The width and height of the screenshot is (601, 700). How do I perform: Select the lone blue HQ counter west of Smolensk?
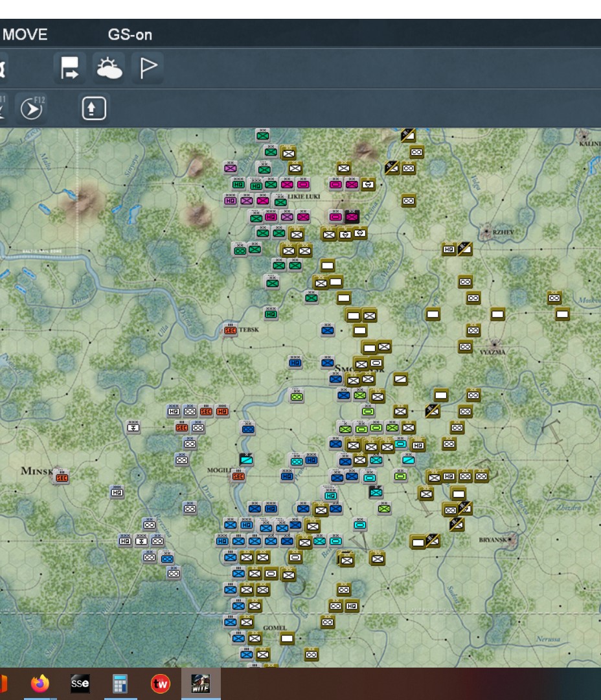point(295,362)
